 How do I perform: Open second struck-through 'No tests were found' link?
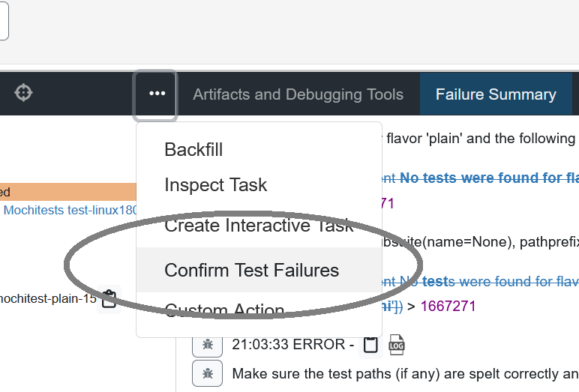coord(487,282)
